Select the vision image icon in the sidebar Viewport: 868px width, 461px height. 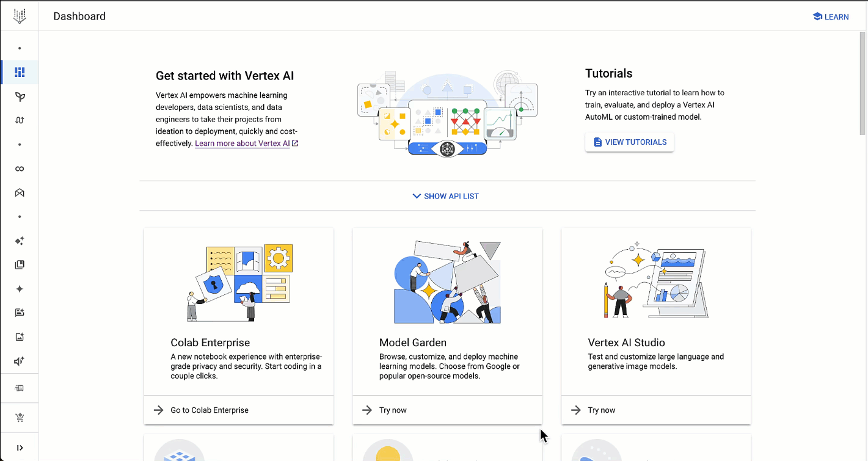(x=19, y=336)
